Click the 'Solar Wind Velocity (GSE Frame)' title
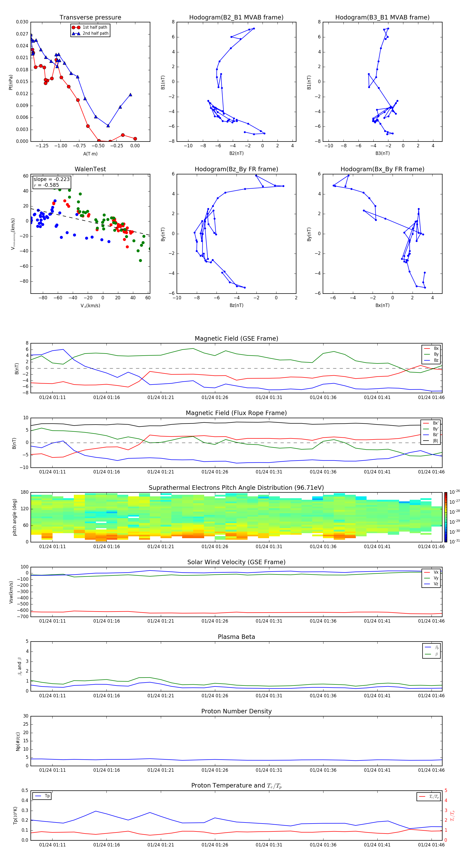The width and height of the screenshot is (473, 868). (236, 562)
